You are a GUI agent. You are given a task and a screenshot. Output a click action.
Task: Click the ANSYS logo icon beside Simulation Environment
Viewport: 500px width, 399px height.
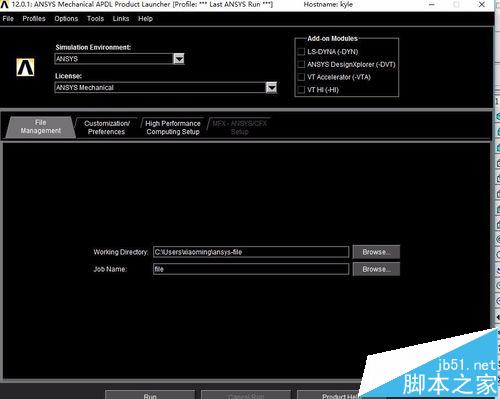pyautogui.click(x=25, y=67)
